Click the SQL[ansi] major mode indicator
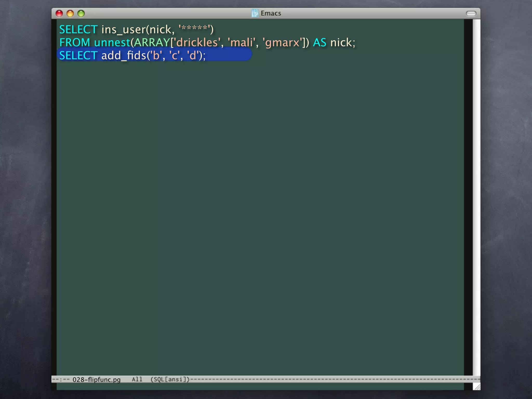This screenshot has height=399, width=532. [170, 379]
